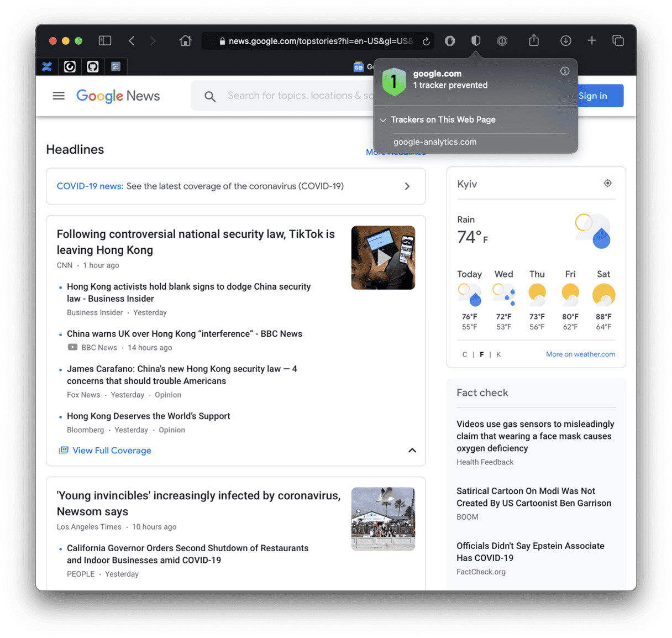Image resolution: width=672 pixels, height=638 pixels.
Task: Open the home page icon
Action: (185, 40)
